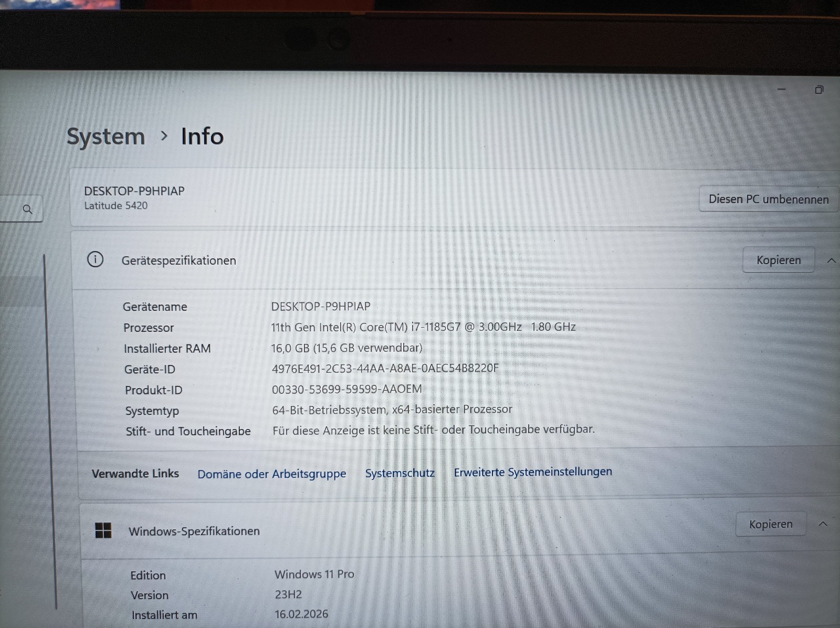Select the keine Stift- oder Toucheingabe text
This screenshot has height=628, width=840.
[434, 430]
